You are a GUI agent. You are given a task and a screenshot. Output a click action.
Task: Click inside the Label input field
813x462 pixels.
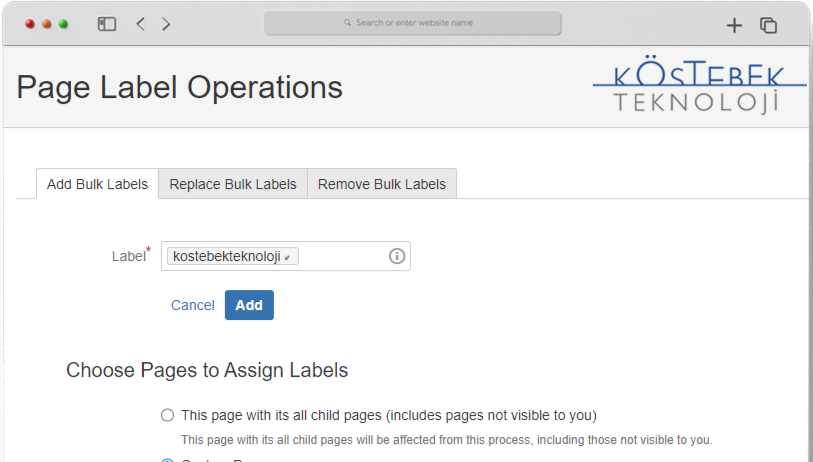pyautogui.click(x=340, y=257)
